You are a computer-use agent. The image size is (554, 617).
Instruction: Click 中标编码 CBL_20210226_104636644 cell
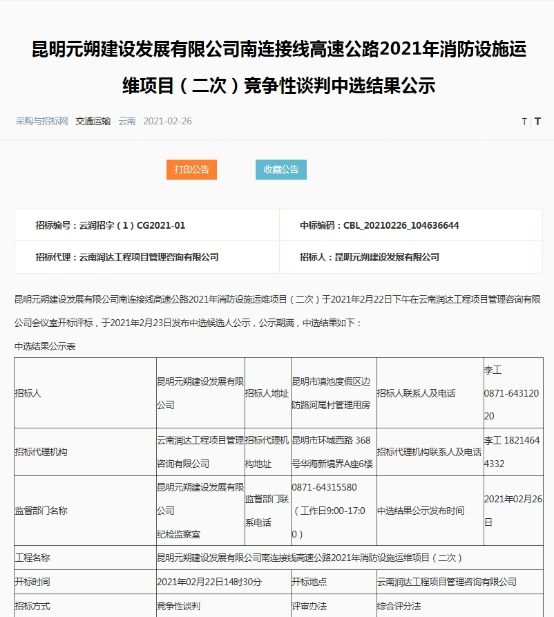click(411, 225)
